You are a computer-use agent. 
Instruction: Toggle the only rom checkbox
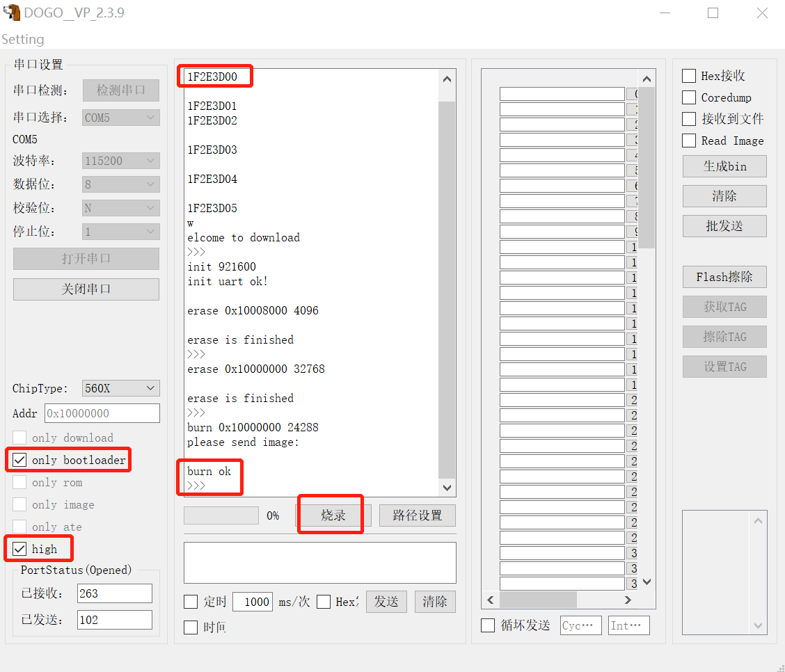pyautogui.click(x=19, y=482)
